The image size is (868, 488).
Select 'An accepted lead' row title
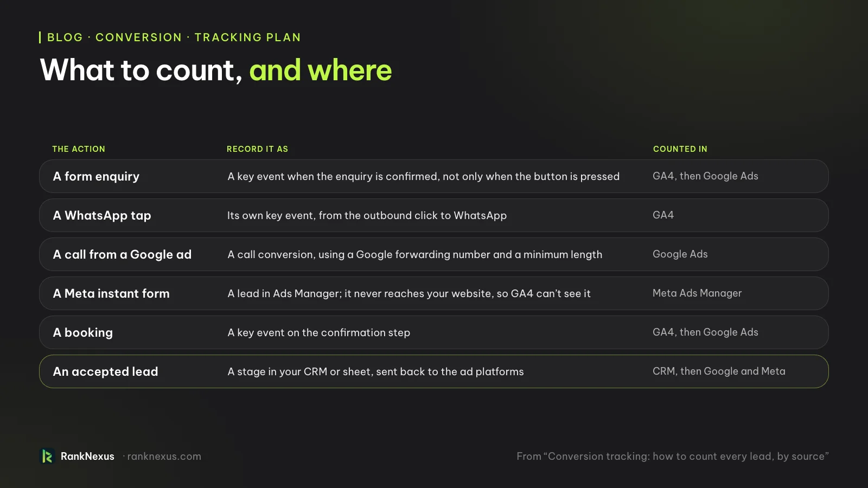[106, 371]
